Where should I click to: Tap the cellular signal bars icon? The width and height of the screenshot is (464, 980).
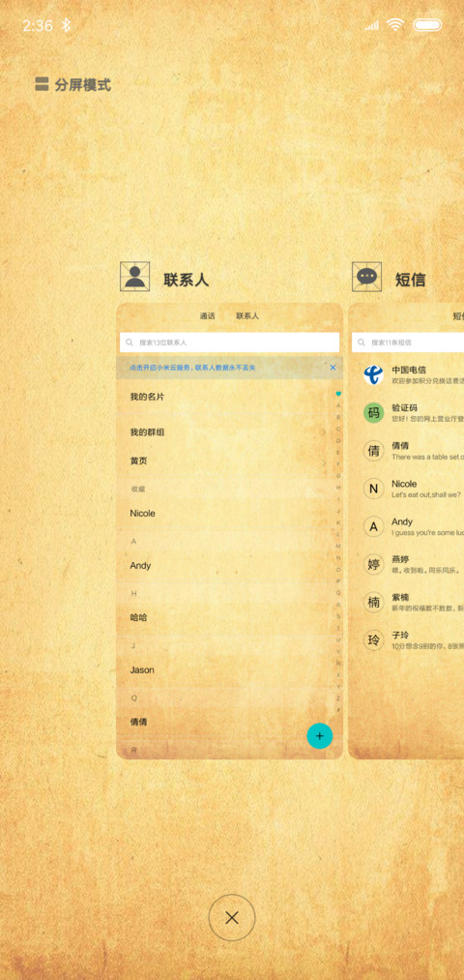(x=371, y=25)
